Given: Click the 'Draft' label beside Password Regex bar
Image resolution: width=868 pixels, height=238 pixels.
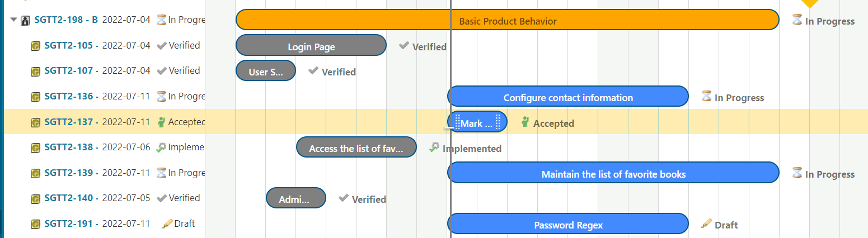Looking at the screenshot, I should pyautogui.click(x=726, y=225).
